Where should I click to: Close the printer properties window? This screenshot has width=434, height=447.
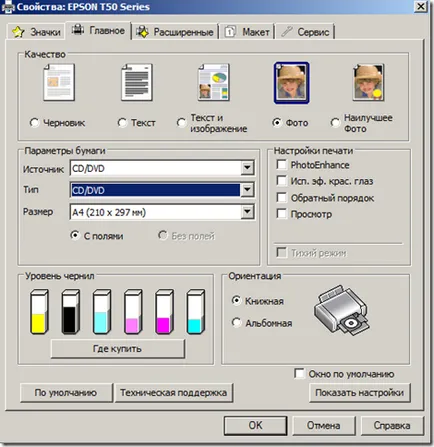click(x=421, y=7)
